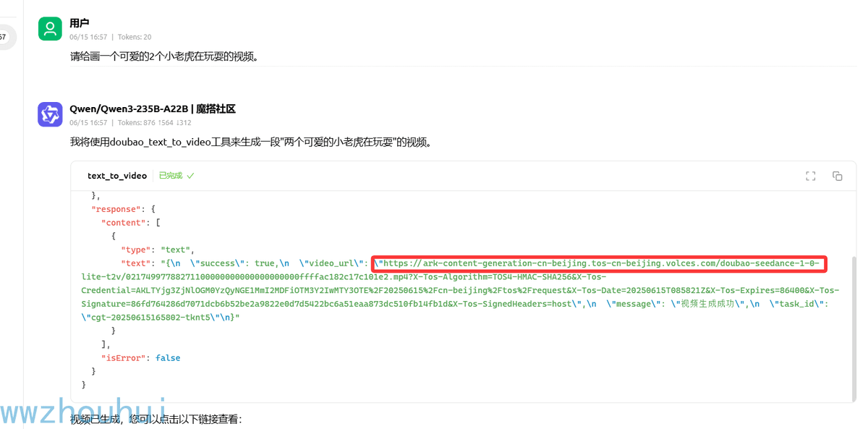868x429 pixels.
Task: Open the highlighted ark-content-generation video URL
Action: 600,263
